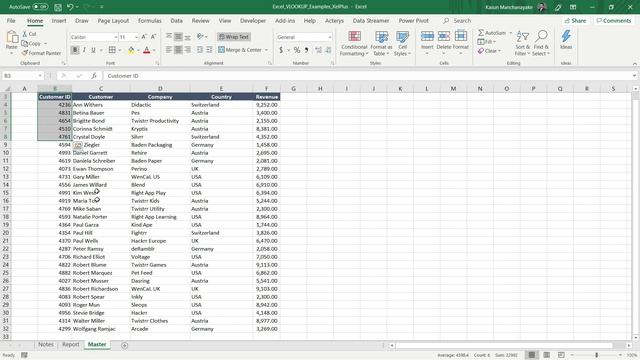Open the Clear dropdown
The width and height of the screenshot is (640, 360).
[x=489, y=51]
